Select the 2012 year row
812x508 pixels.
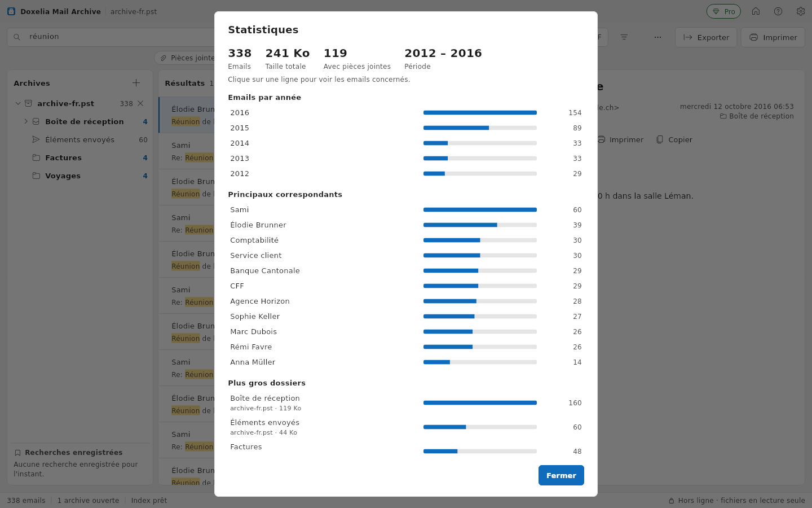pyautogui.click(x=406, y=173)
